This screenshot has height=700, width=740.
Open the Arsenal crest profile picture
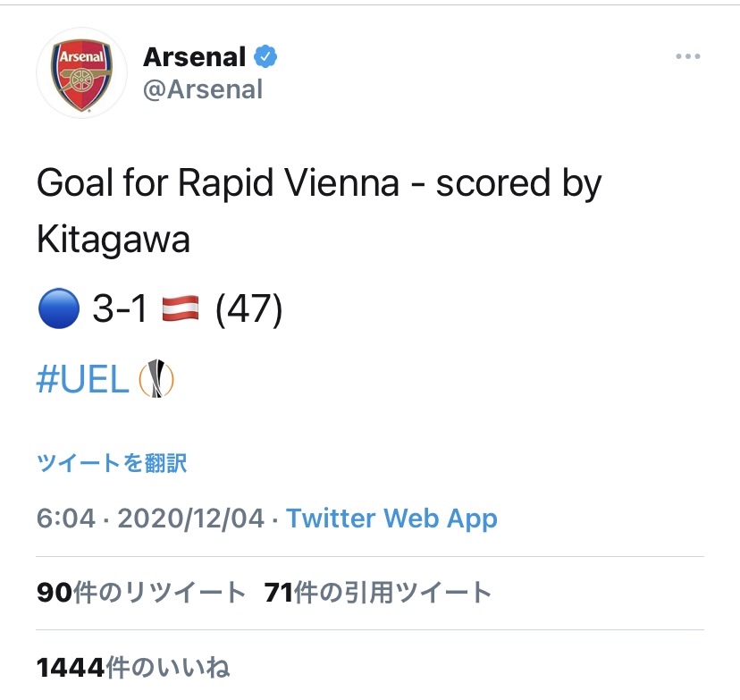81,73
